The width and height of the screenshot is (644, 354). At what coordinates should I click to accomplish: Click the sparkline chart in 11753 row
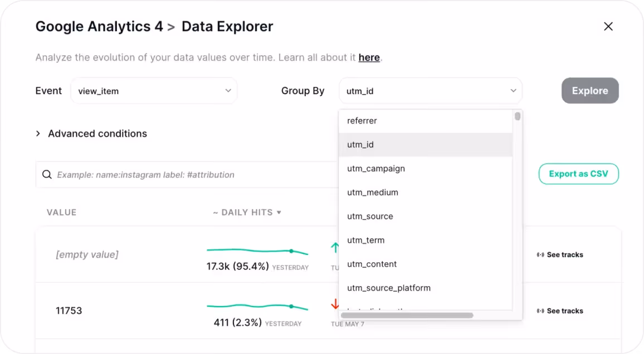tap(257, 307)
